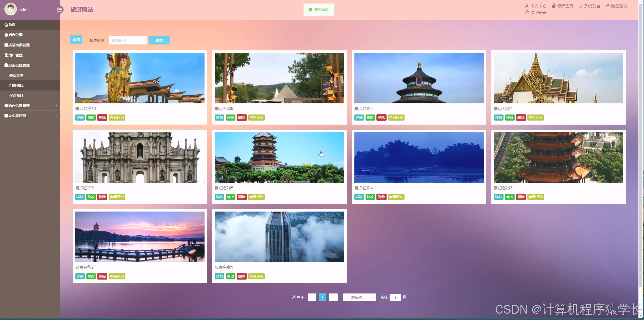View comments for 景点名称3
This screenshot has height=320, width=644.
535,197
